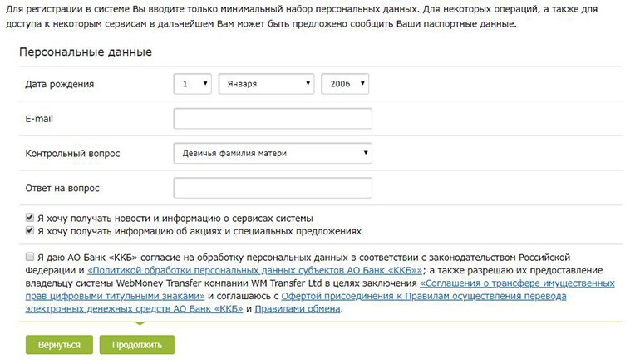The height and width of the screenshot is (364, 640).
Task: Uncheck news and service information checkbox
Action: [29, 218]
